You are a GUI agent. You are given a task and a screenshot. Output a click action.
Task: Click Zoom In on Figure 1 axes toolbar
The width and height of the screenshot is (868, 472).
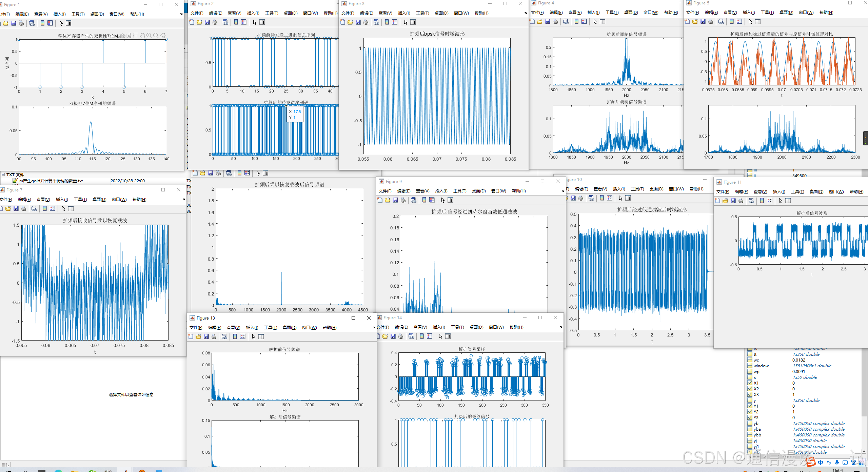pos(149,36)
